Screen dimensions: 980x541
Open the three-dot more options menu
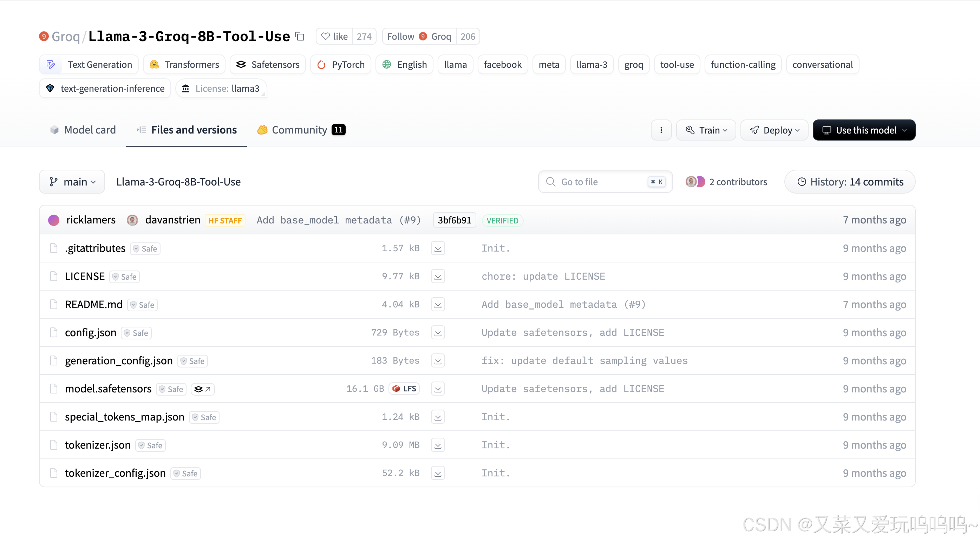click(x=661, y=130)
